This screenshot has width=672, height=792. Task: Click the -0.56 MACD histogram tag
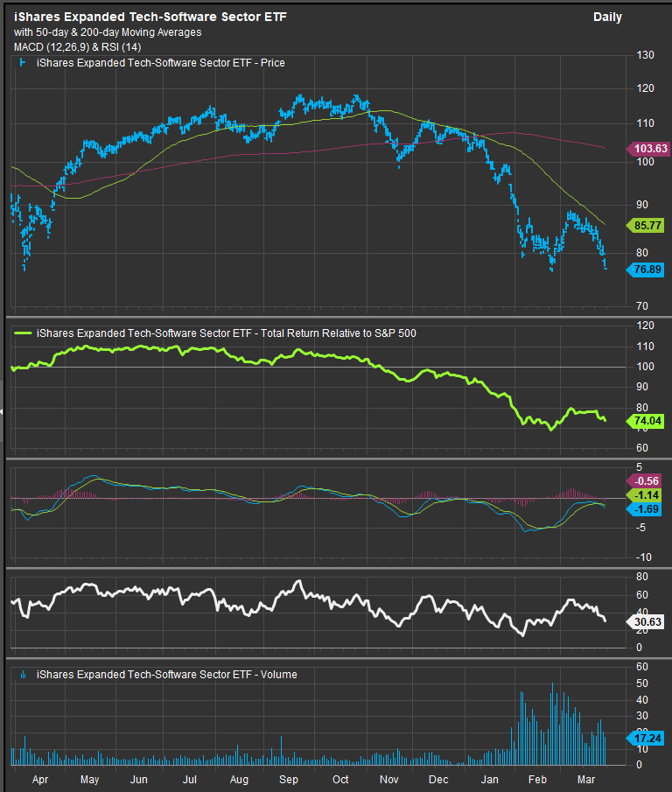648,480
